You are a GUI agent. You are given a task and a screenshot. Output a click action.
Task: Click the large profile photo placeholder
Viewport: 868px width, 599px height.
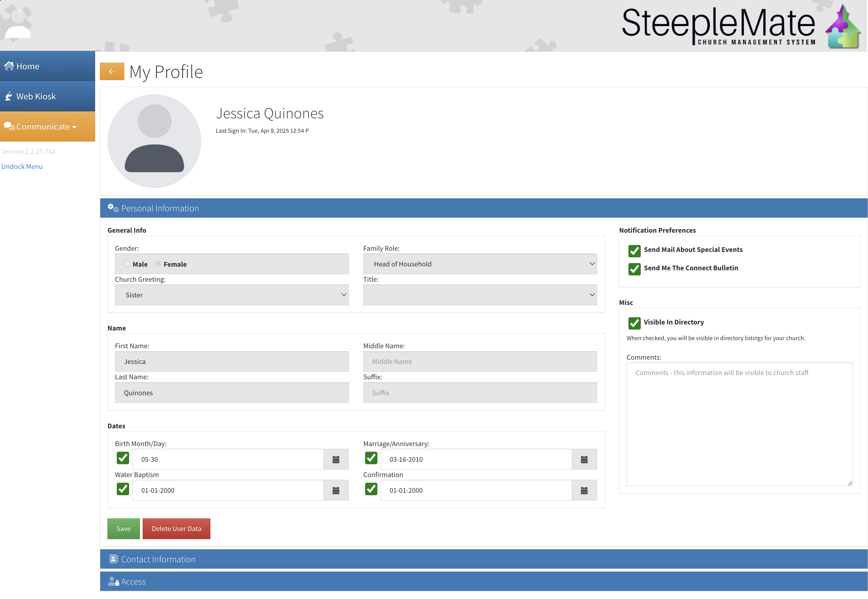point(154,141)
